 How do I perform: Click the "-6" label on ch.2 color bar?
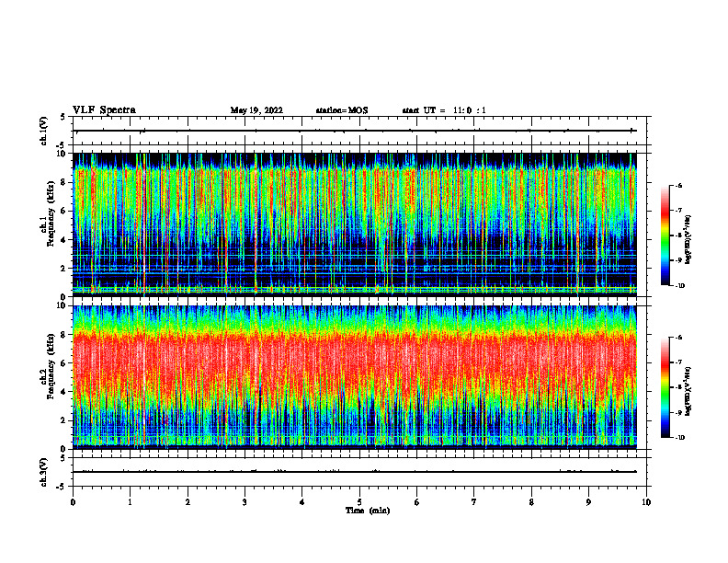coord(679,338)
